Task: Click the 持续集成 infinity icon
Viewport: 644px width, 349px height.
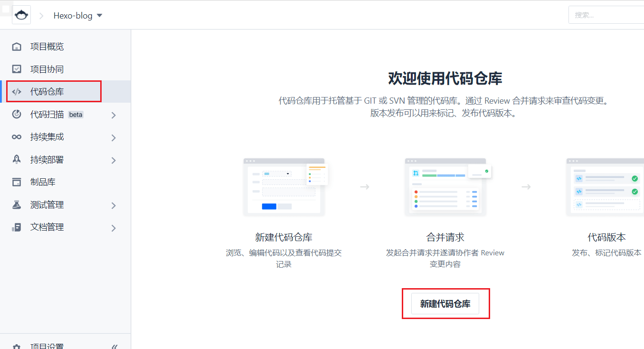Action: 17,137
